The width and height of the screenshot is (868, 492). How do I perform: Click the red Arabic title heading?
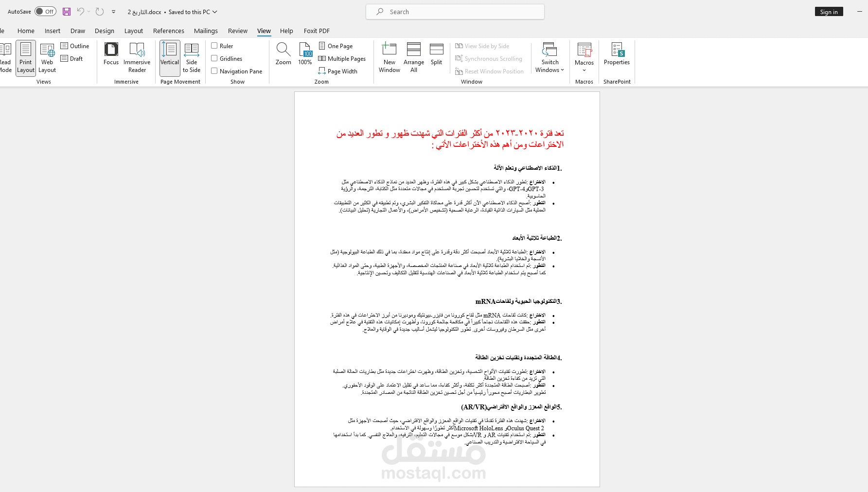tap(450, 139)
